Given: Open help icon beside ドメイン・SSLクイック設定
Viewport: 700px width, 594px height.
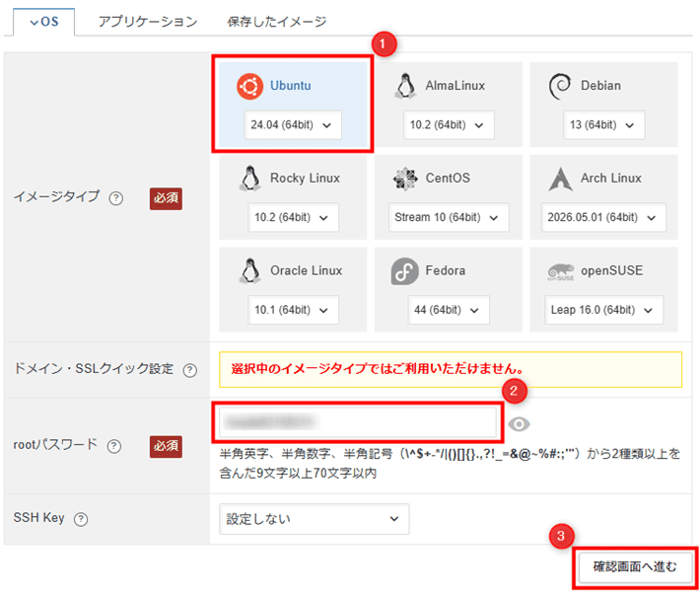Looking at the screenshot, I should pyautogui.click(x=189, y=370).
